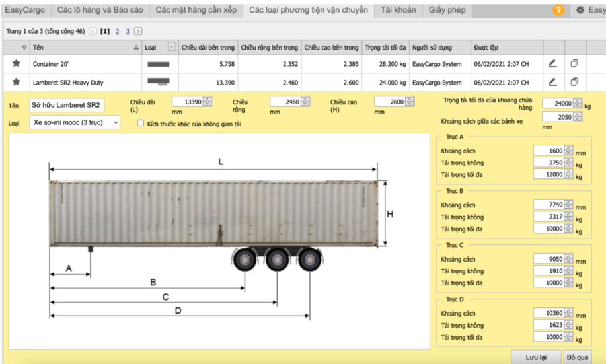Viewport: 606px width, 364px height.
Task: Switch to 'Các lô hàng và Báo cáo' tab
Action: (100, 10)
